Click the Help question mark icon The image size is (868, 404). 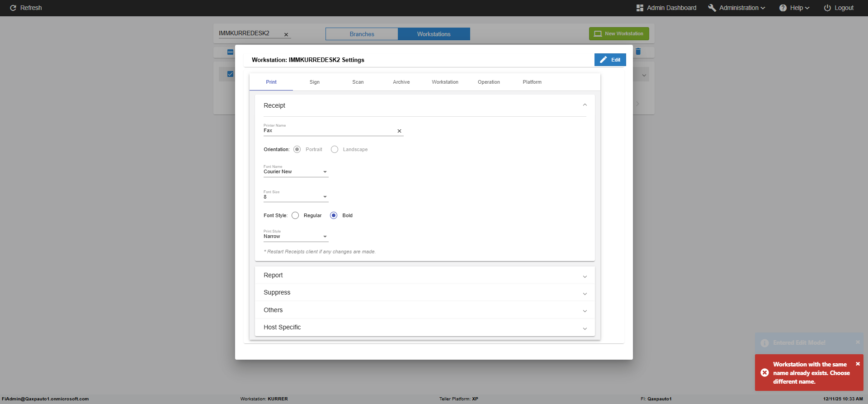coord(783,8)
